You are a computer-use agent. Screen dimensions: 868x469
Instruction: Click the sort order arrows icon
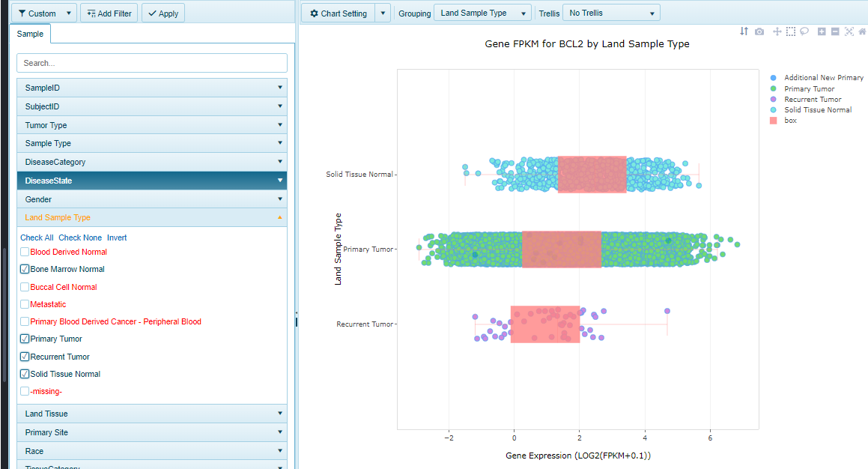744,31
